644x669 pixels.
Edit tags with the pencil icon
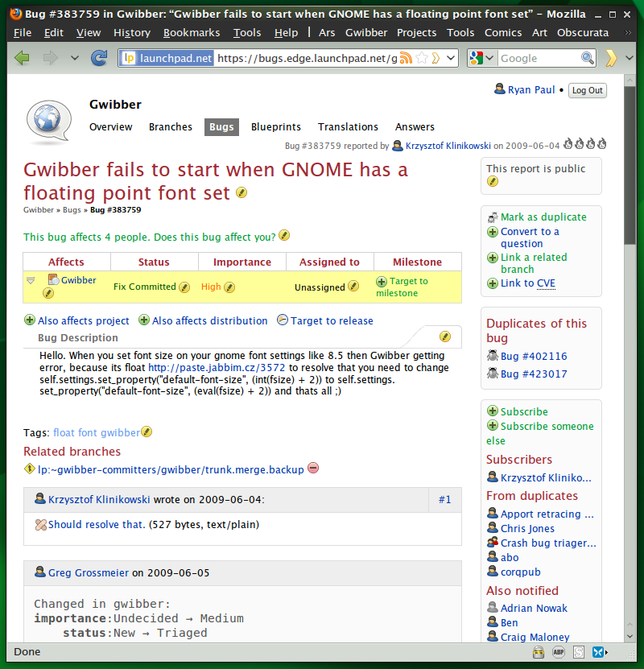point(147,432)
